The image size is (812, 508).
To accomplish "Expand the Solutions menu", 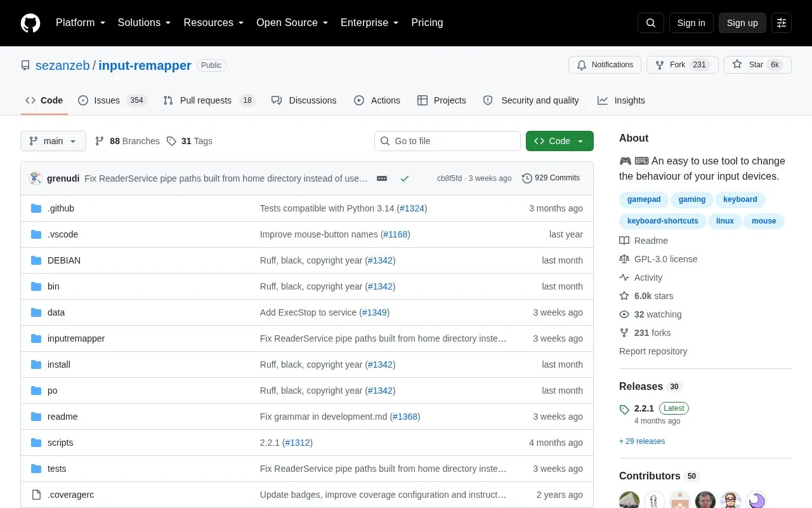I will coord(145,23).
